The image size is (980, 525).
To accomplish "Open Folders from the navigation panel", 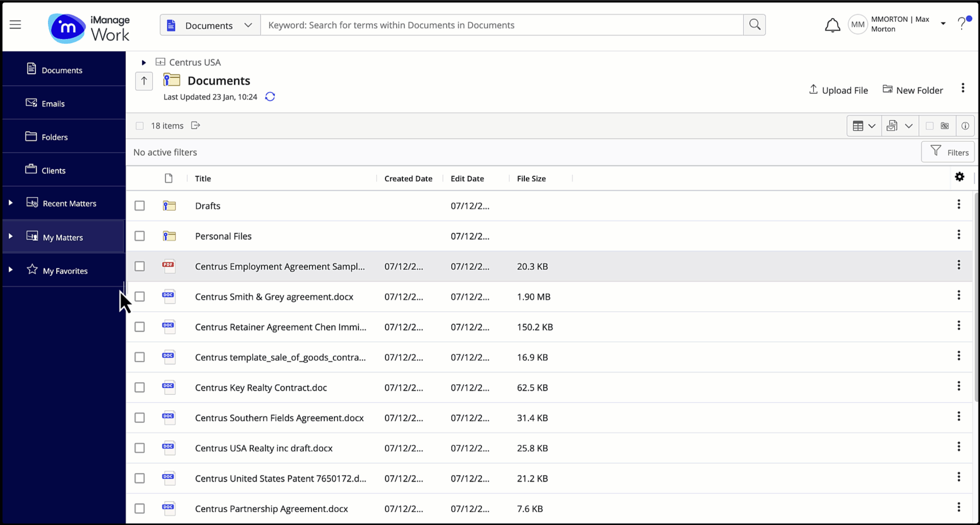I will [55, 137].
